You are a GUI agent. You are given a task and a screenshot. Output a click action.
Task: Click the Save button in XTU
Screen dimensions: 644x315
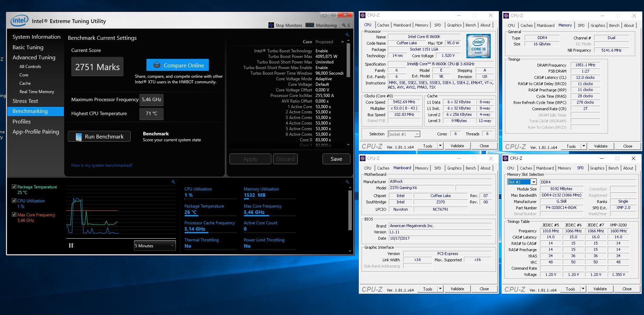click(x=336, y=159)
